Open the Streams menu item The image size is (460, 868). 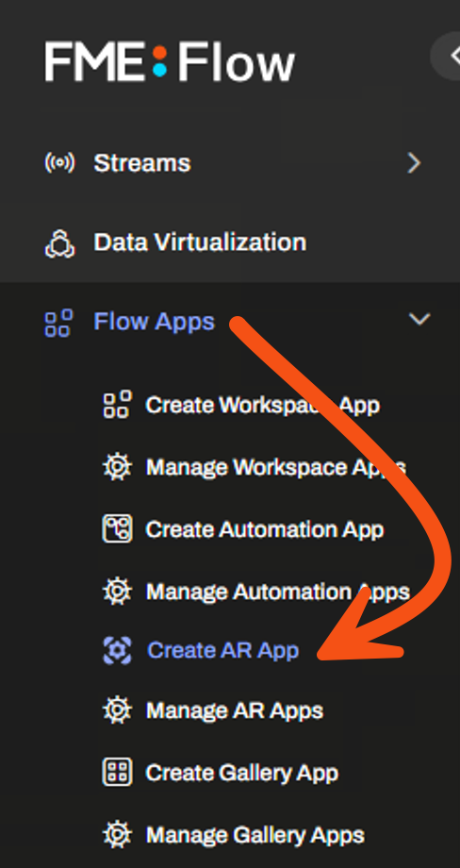click(x=142, y=162)
